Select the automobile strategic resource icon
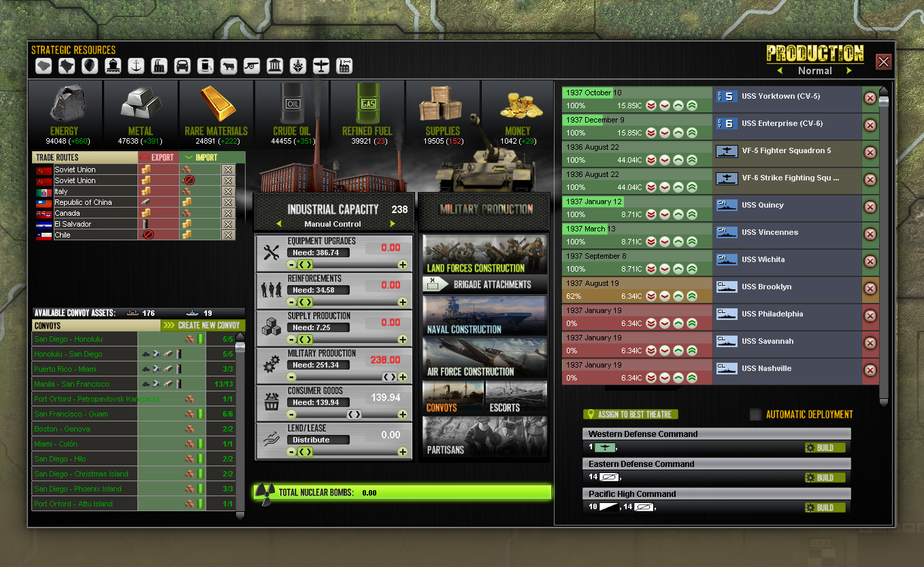Image resolution: width=924 pixels, height=567 pixels. point(182,66)
